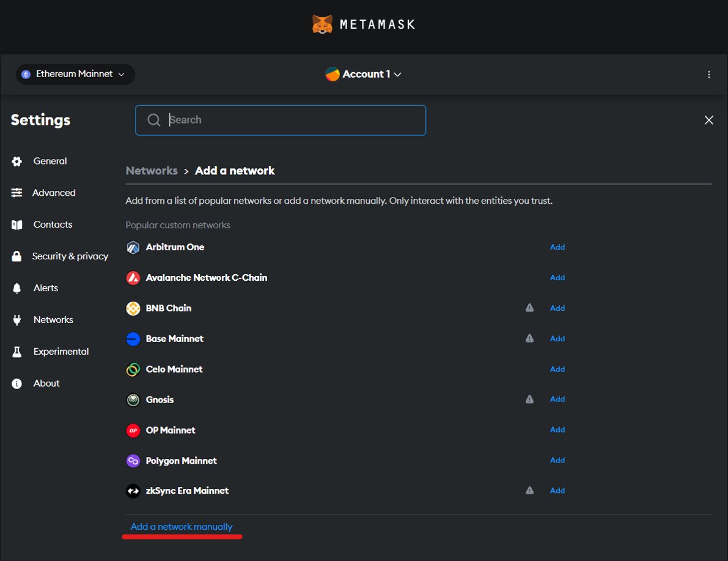This screenshot has width=728, height=561.
Task: Click the Gnosis network logo
Action: 133,399
